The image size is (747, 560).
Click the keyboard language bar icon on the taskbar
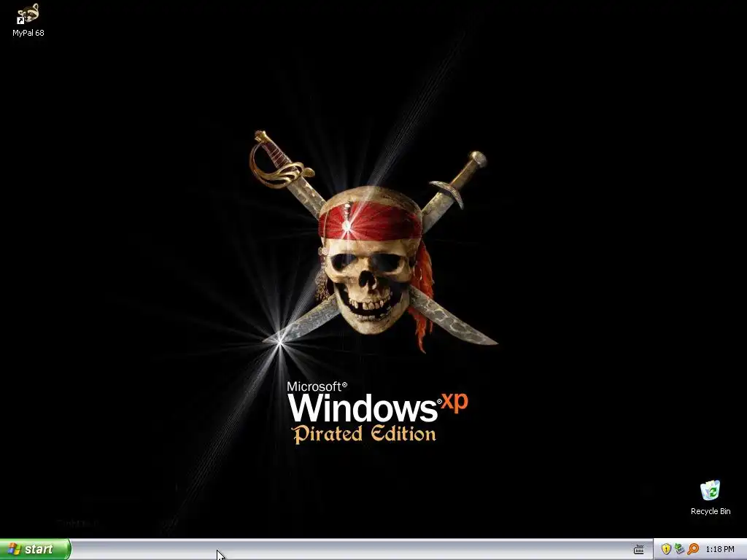[x=639, y=550]
